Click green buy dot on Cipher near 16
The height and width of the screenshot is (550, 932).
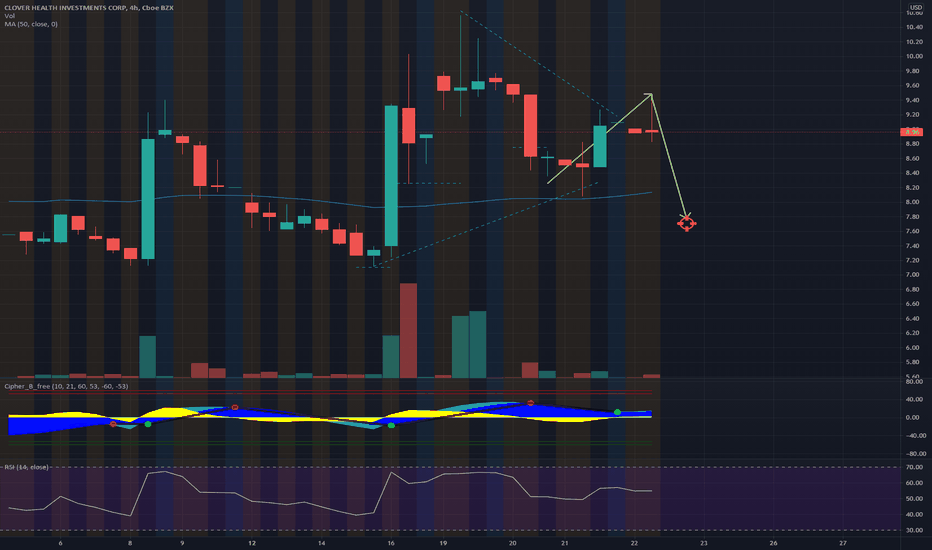tap(391, 425)
